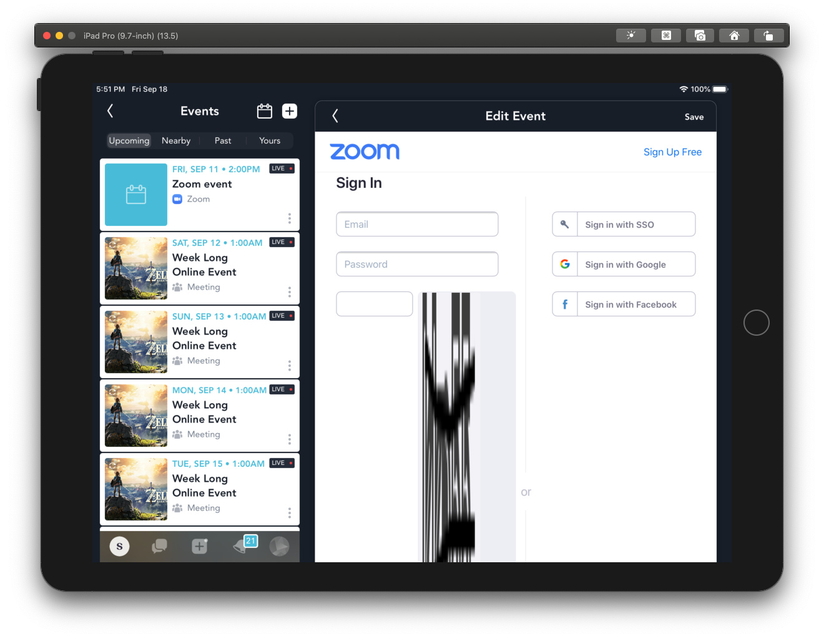The image size is (824, 644).
Task: Click the LIVE badge on Zoom event
Action: tap(282, 168)
